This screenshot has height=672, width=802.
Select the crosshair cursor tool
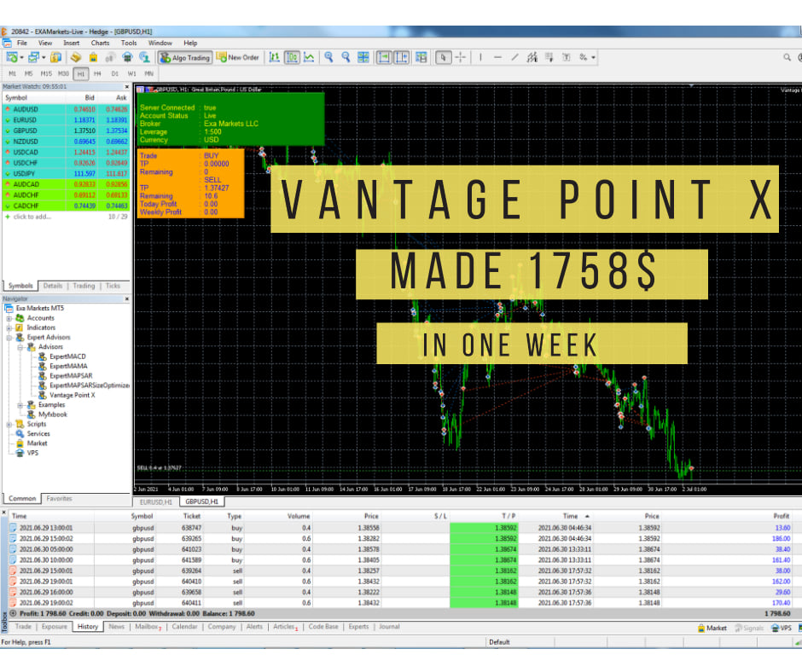(x=459, y=57)
